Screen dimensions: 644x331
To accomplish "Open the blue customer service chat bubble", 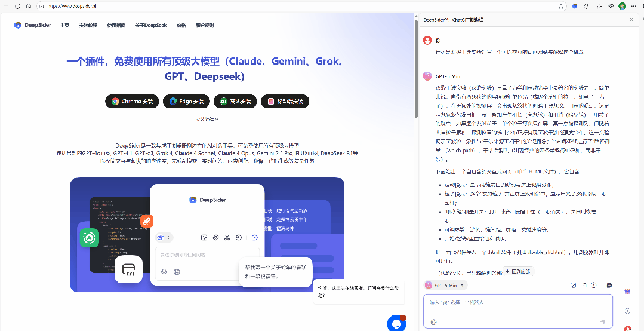I will [x=396, y=323].
